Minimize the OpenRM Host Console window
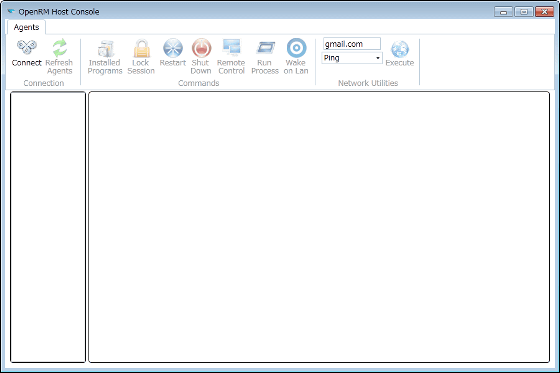Viewport: 560px width, 373px height. click(x=504, y=12)
